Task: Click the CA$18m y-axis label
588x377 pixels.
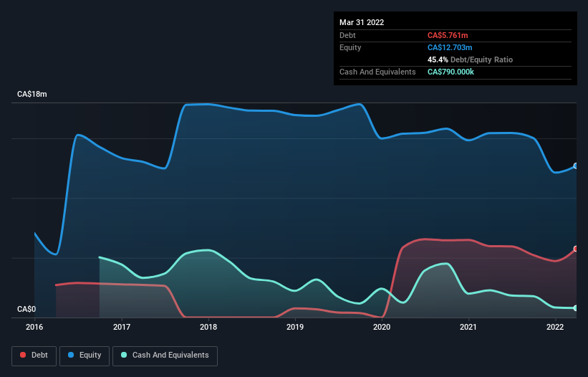Action: (x=32, y=94)
